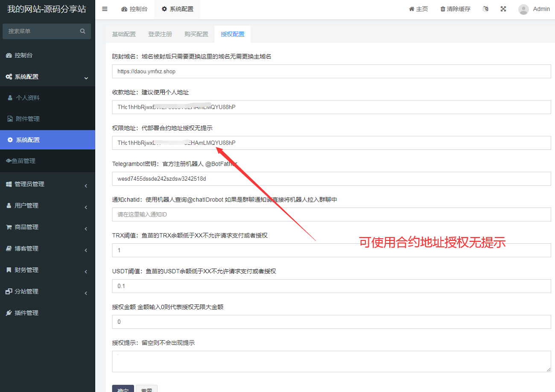The image size is (555, 392).
Task: Click the language switch icon
Action: tap(485, 9)
